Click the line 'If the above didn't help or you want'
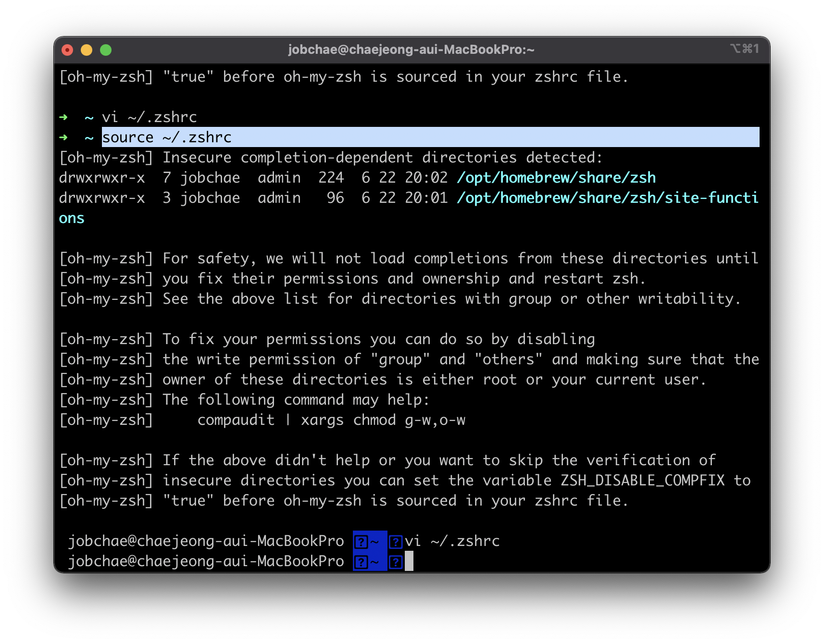824x644 pixels. (x=387, y=460)
